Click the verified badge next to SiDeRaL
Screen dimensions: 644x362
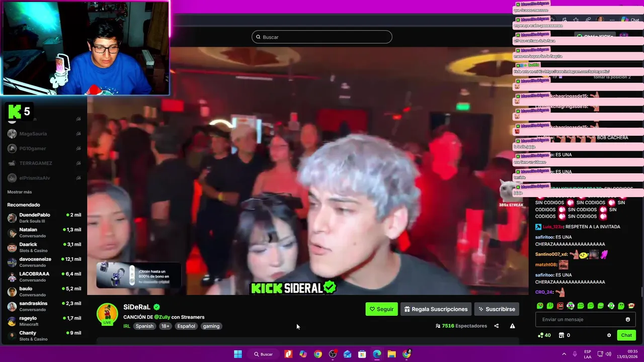[x=156, y=307]
